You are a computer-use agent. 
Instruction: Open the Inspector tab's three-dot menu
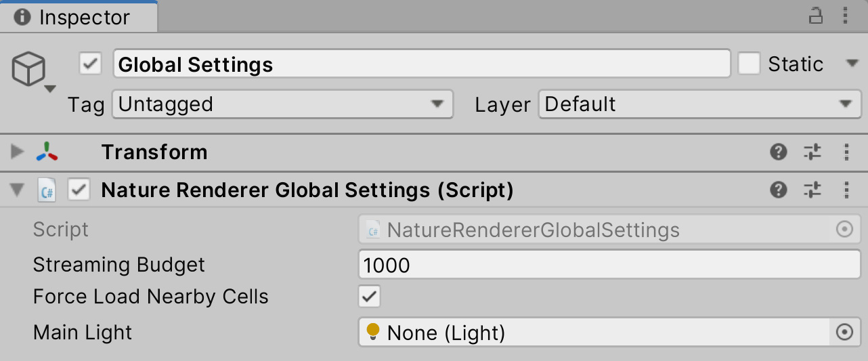tap(846, 16)
